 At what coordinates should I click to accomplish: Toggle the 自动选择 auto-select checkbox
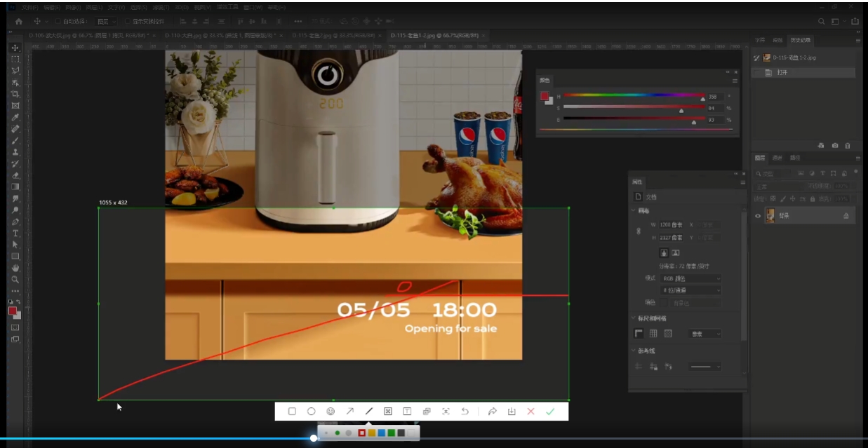coord(58,22)
